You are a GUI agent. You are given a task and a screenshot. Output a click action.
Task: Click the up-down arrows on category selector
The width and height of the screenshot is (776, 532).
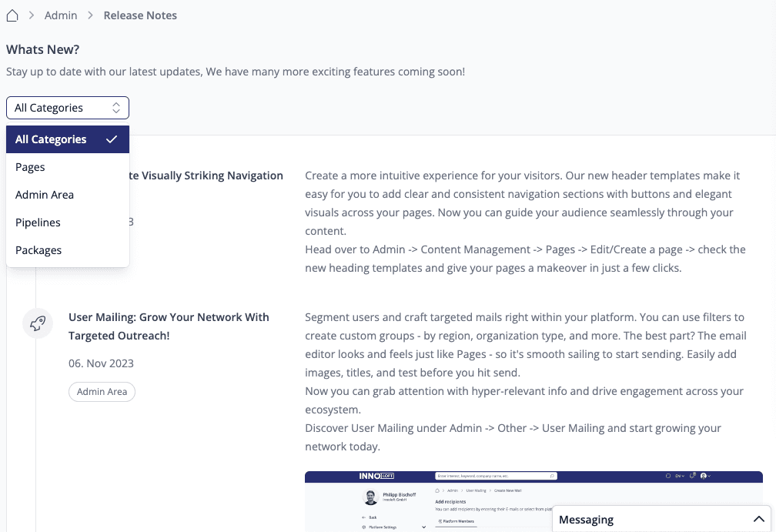115,108
